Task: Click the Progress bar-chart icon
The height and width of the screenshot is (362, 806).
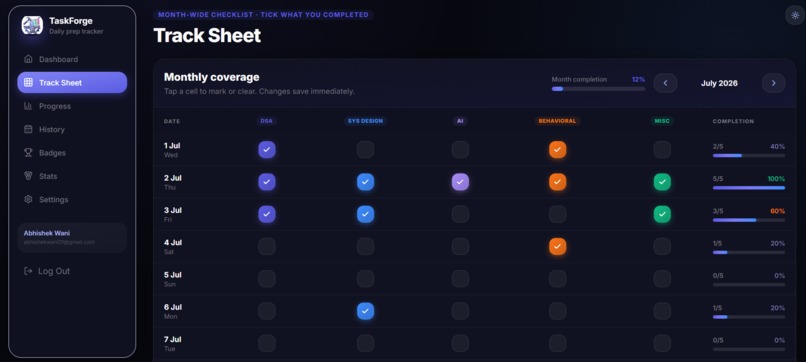Action: pos(29,106)
